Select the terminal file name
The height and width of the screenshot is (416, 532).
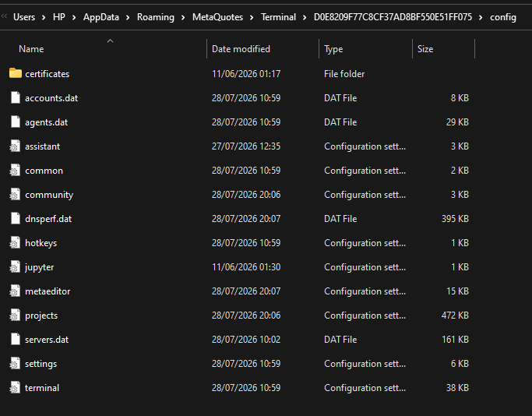coord(42,388)
